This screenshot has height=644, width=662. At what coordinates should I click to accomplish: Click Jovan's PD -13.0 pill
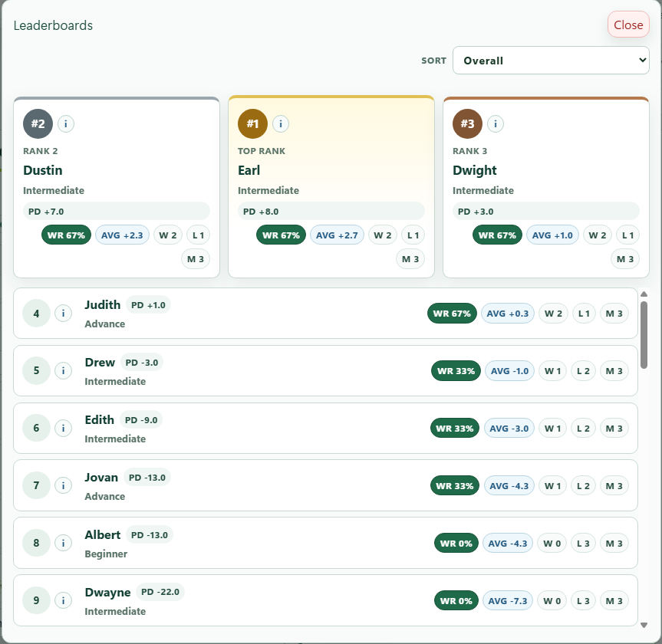pyautogui.click(x=147, y=478)
